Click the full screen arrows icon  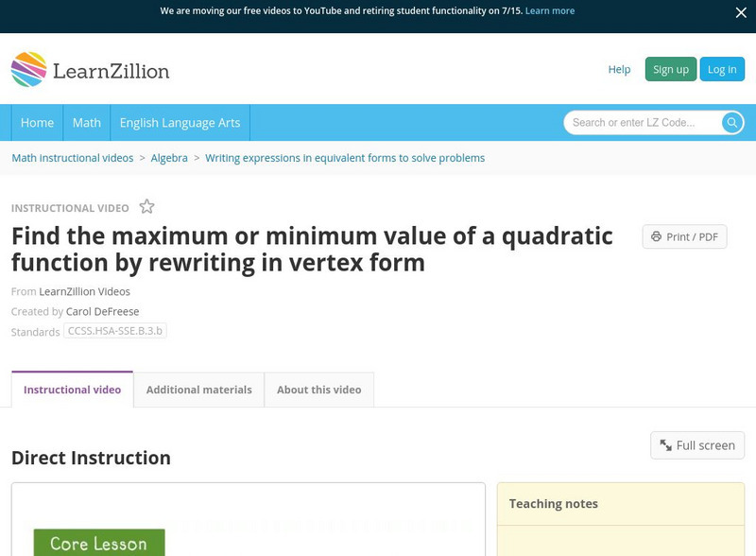[665, 444]
